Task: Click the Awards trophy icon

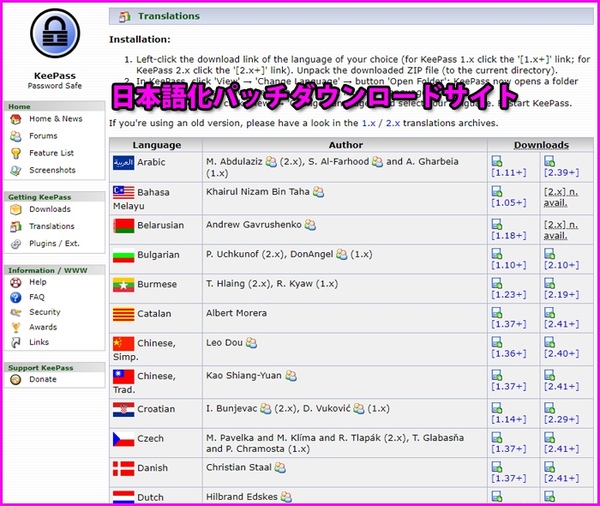Action: pos(16,328)
